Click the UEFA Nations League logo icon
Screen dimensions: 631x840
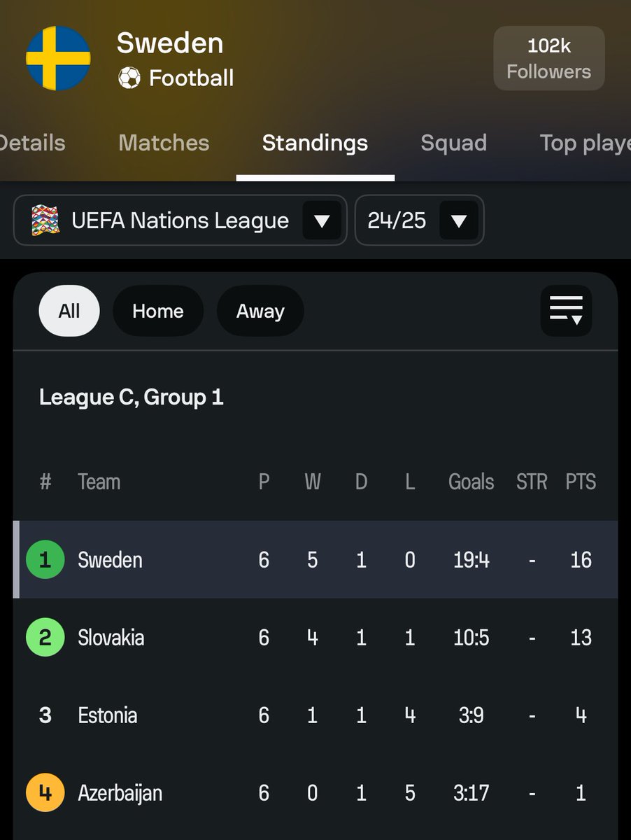(x=45, y=221)
